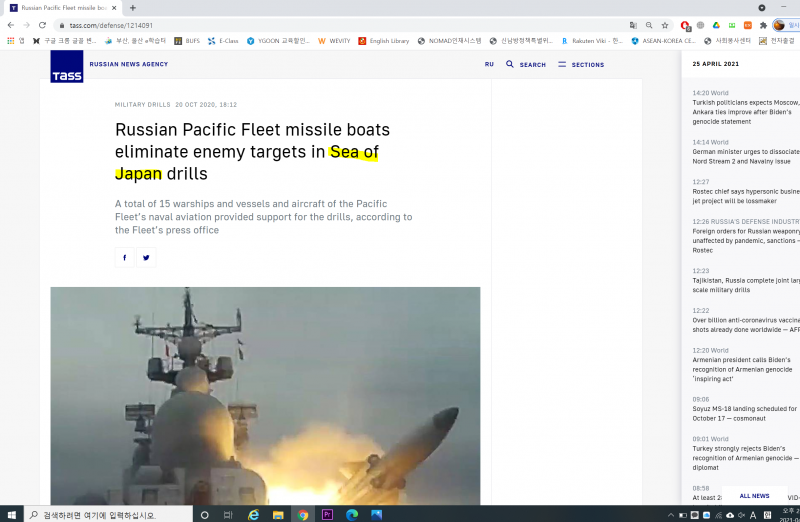This screenshot has width=800, height=522.
Task: Switch site language to RU
Action: (489, 64)
